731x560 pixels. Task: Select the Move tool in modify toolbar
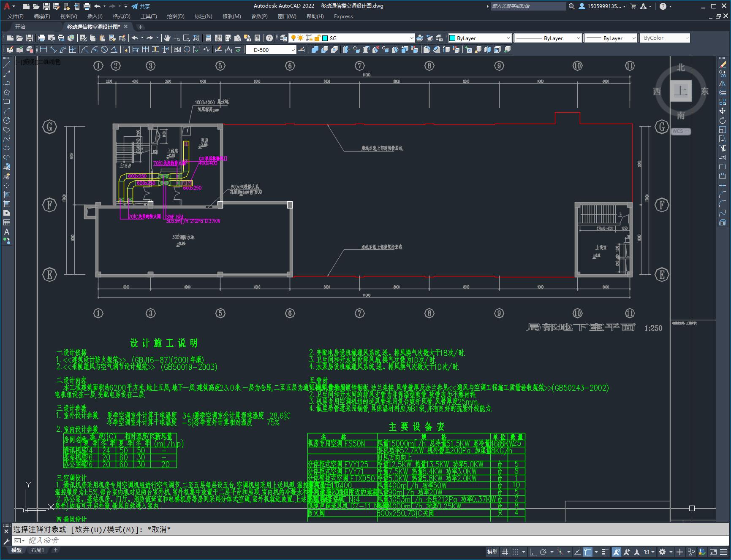723,111
